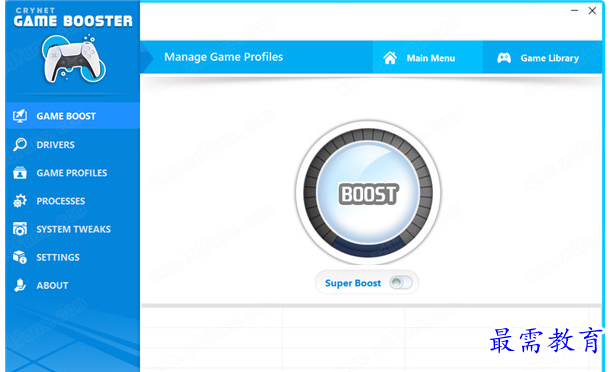Screen dimensions: 611x372
Task: Click the Drivers magnifier icon
Action: pos(20,145)
